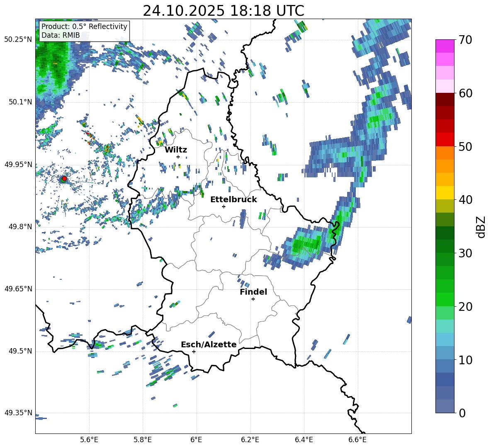Click the colorbar tick label 20

(x=465, y=307)
